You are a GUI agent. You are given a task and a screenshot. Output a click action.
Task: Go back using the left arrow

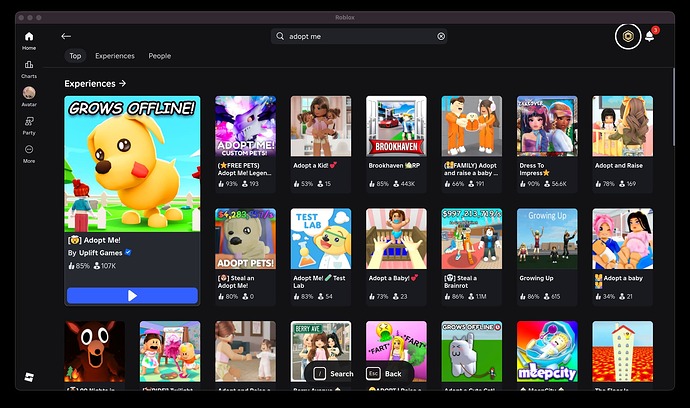coord(66,36)
